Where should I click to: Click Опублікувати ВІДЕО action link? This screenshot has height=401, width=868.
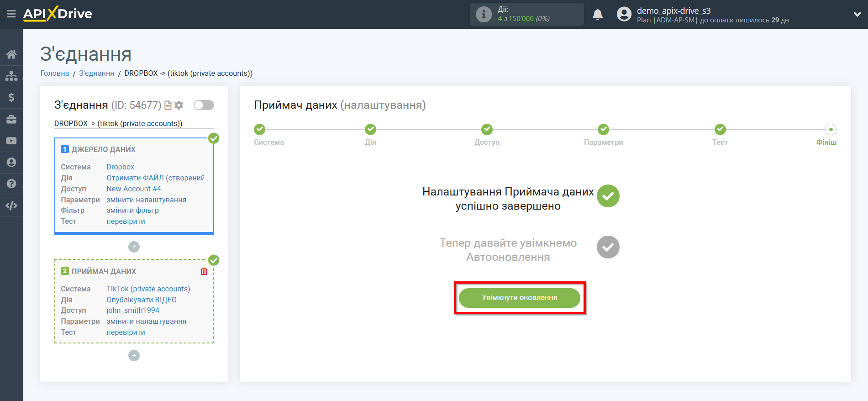pos(142,300)
